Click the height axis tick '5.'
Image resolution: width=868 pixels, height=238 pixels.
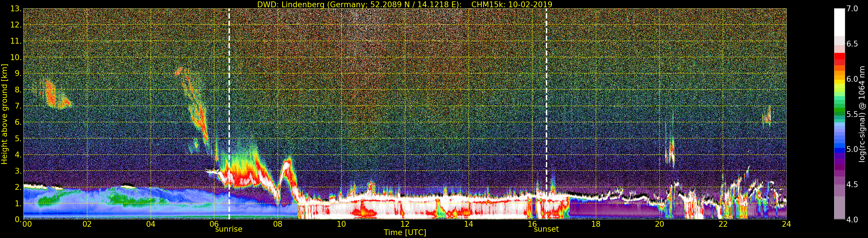point(18,138)
